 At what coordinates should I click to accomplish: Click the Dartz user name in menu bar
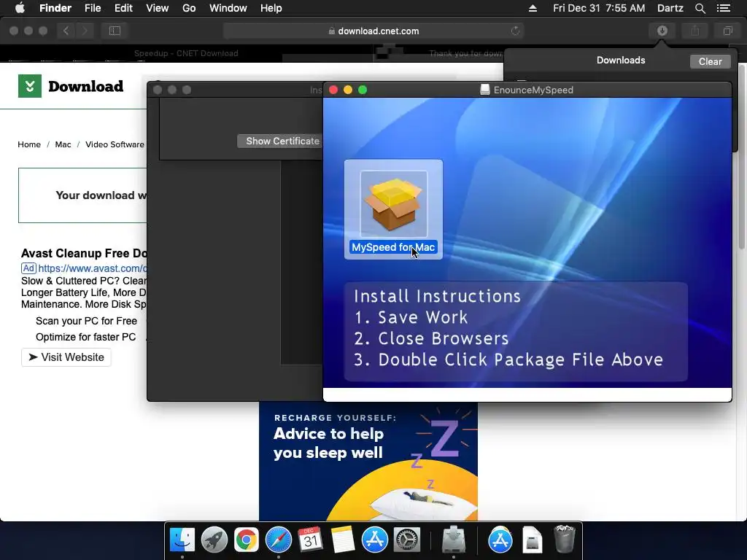(670, 8)
